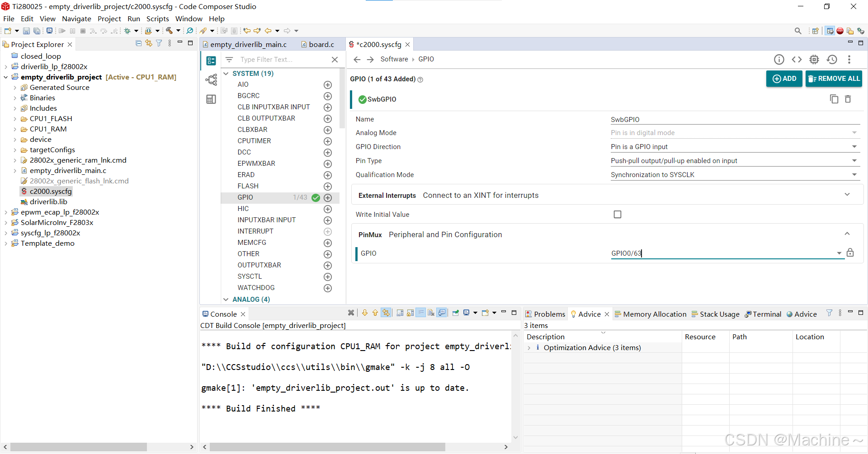Image resolution: width=868 pixels, height=454 pixels.
Task: Delete the SwbGPIO instance trash icon
Action: 848,99
